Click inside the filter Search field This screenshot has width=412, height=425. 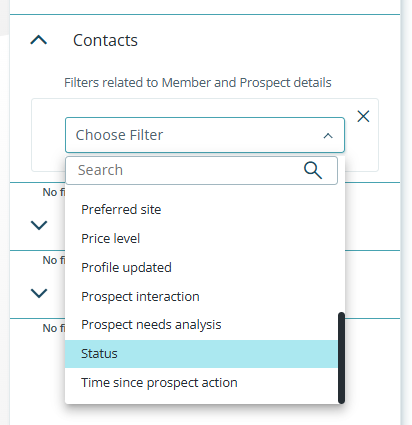(x=201, y=170)
